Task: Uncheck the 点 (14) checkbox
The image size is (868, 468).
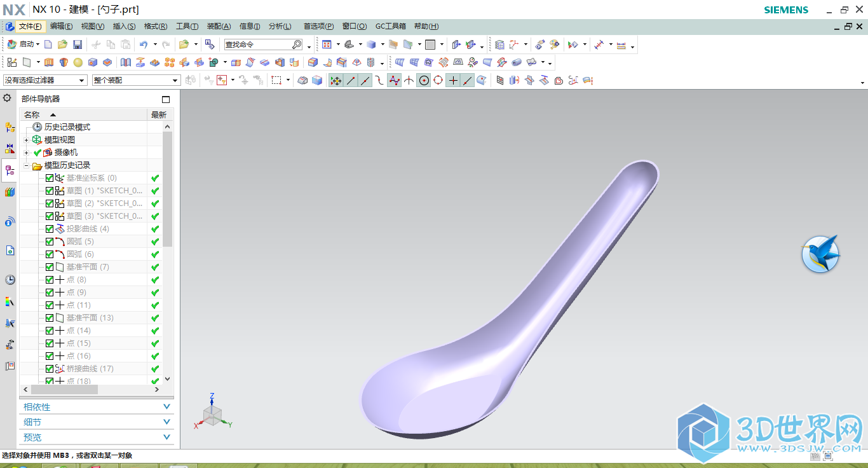Action: 50,331
